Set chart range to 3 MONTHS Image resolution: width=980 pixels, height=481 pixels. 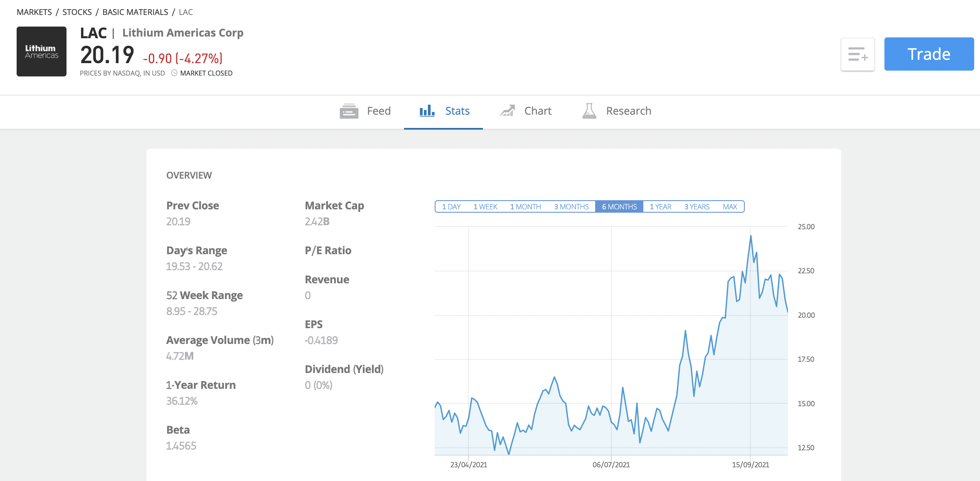(571, 207)
